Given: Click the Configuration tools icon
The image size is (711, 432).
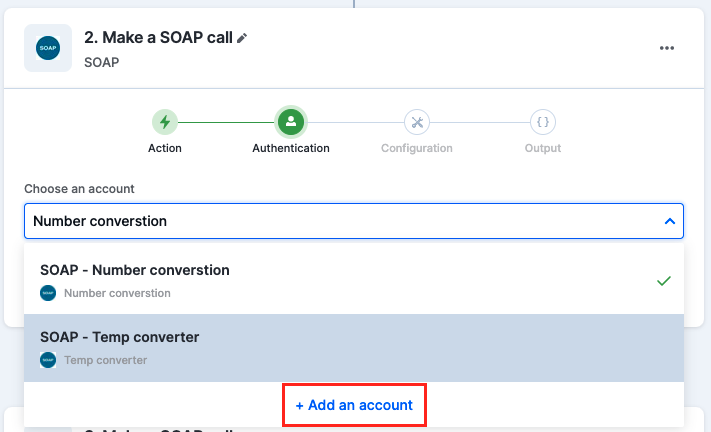Looking at the screenshot, I should [x=417, y=122].
